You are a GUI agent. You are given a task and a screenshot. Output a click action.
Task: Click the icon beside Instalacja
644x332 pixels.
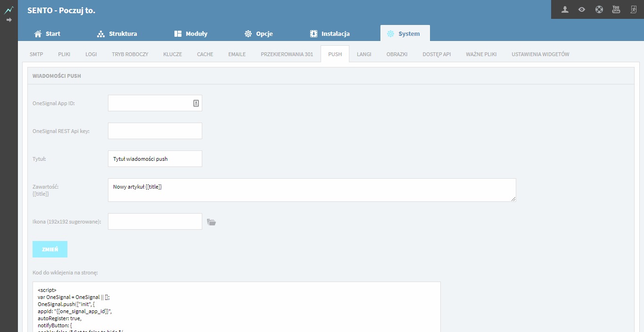[x=314, y=34]
